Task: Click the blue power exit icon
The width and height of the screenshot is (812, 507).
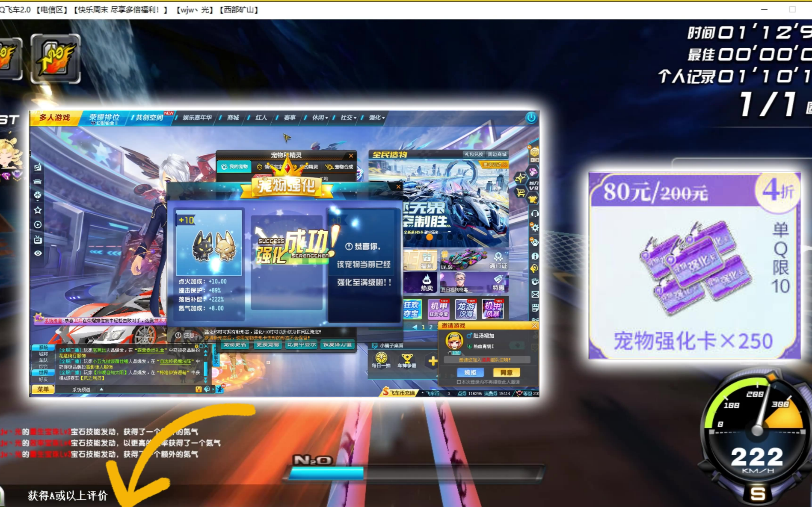Action: click(531, 118)
